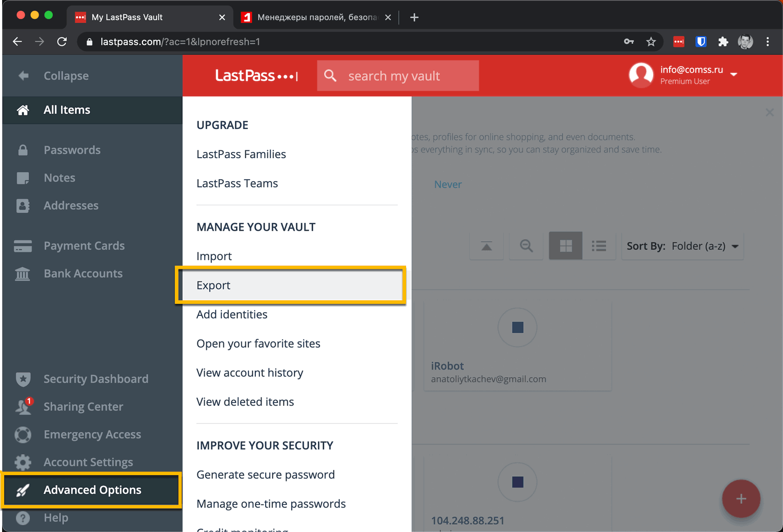This screenshot has width=783, height=532.
Task: Open the Passwords section in the sidebar
Action: [x=72, y=150]
